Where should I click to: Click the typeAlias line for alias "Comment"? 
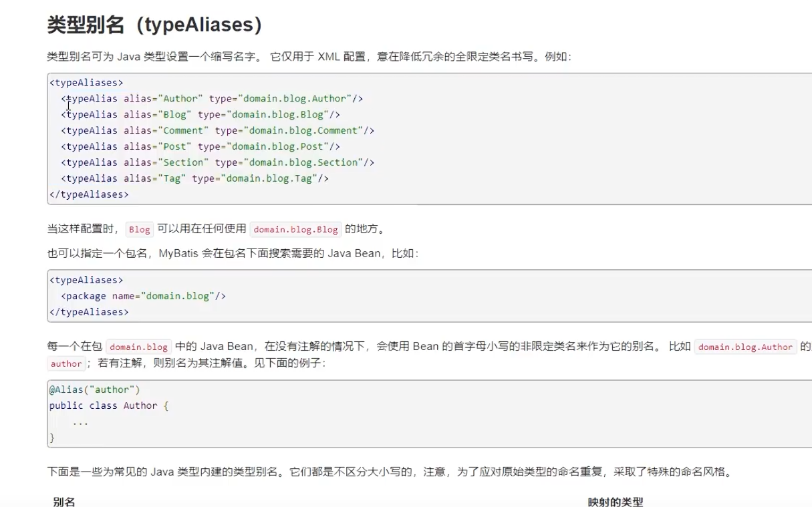pos(217,130)
